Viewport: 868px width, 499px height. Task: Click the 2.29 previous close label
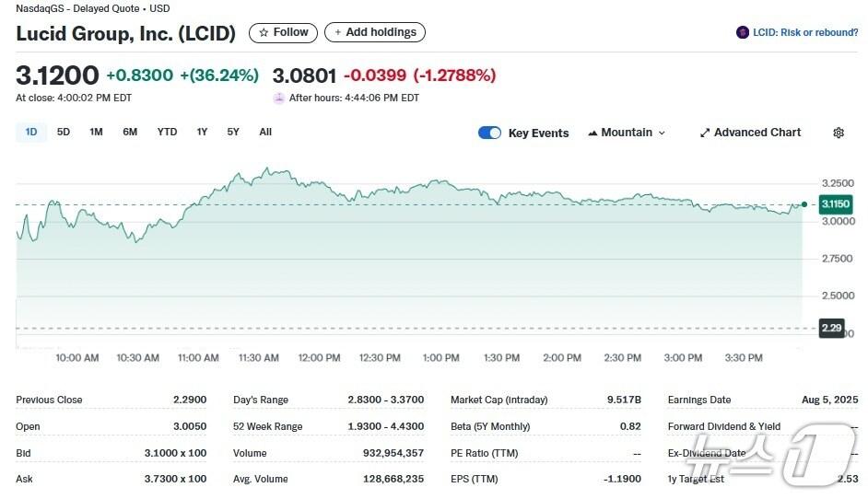(831, 328)
